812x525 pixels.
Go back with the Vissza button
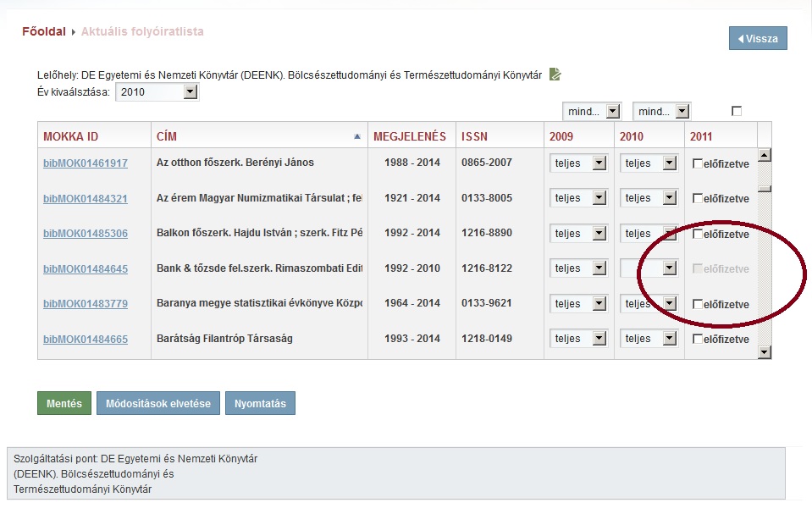coord(758,38)
